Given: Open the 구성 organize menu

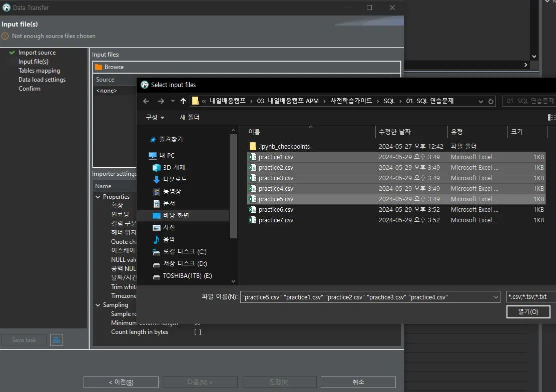Looking at the screenshot, I should (x=155, y=117).
